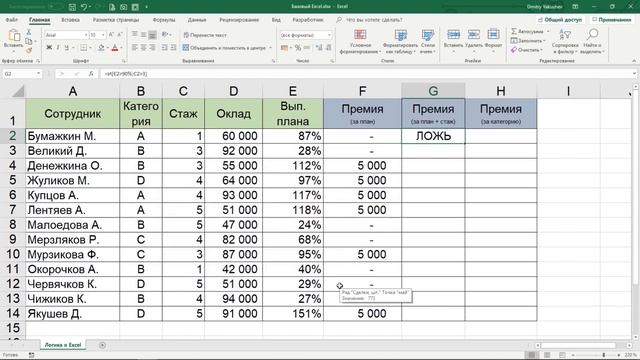Image resolution: width=640 pixels, height=360 pixels.
Task: Toggle top vertical alignment
Action: coord(135,35)
